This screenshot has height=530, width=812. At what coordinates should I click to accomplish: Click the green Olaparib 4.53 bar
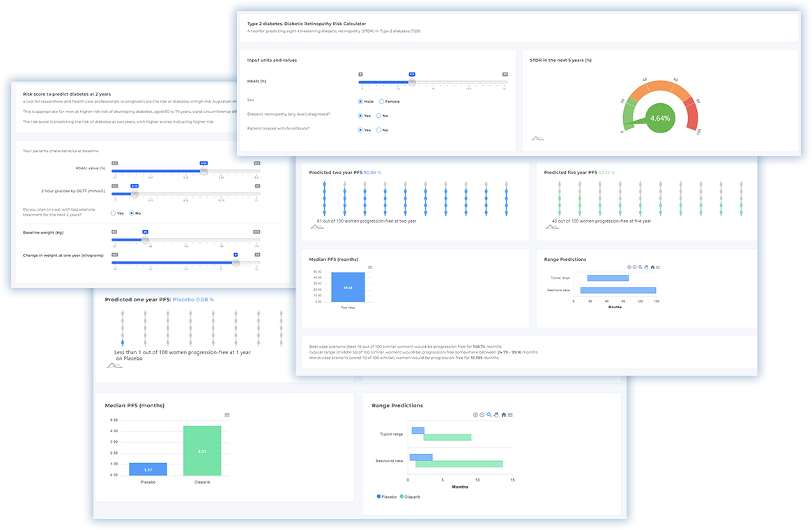point(202,450)
